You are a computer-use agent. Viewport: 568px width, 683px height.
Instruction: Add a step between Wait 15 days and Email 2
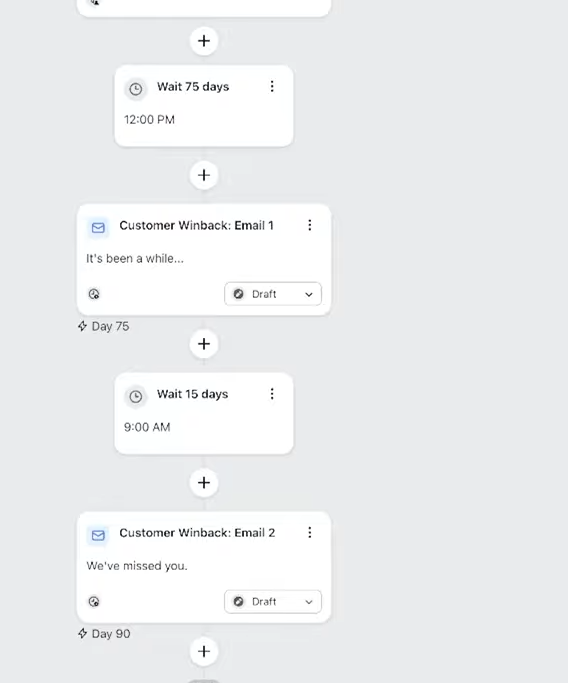(x=204, y=483)
